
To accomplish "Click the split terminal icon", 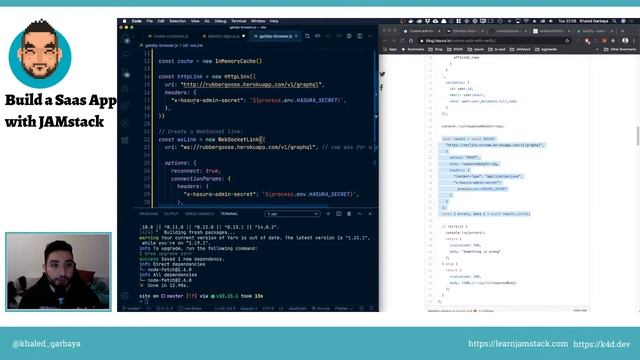I will click(338, 214).
